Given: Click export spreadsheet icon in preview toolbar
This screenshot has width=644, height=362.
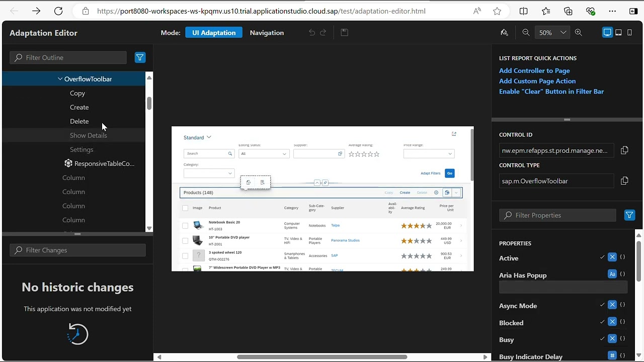Looking at the screenshot, I should coord(447,193).
